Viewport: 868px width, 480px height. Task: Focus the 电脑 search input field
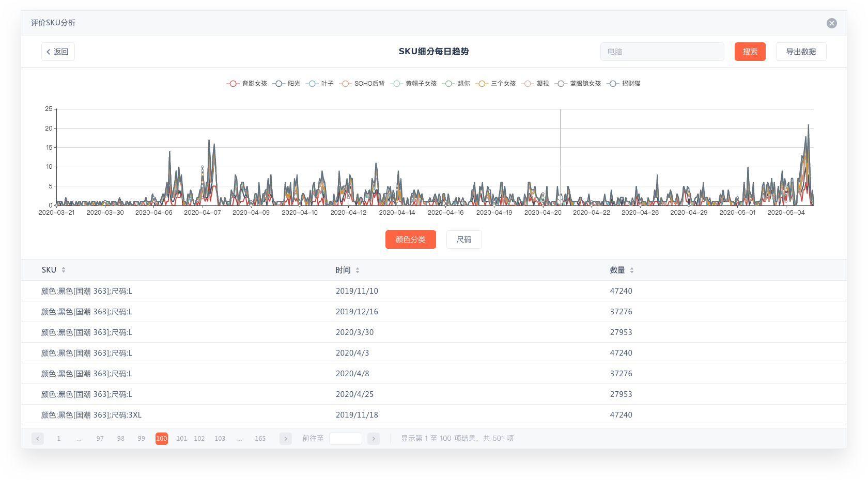click(x=662, y=52)
